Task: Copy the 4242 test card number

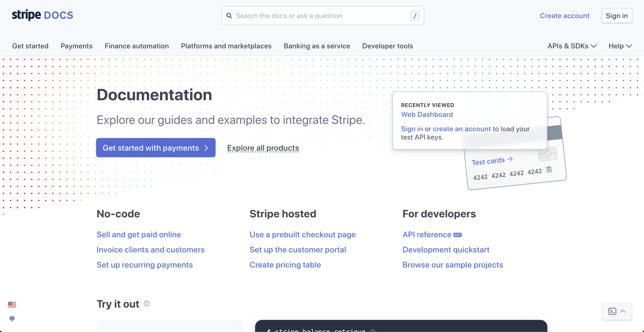Action: pos(549,169)
